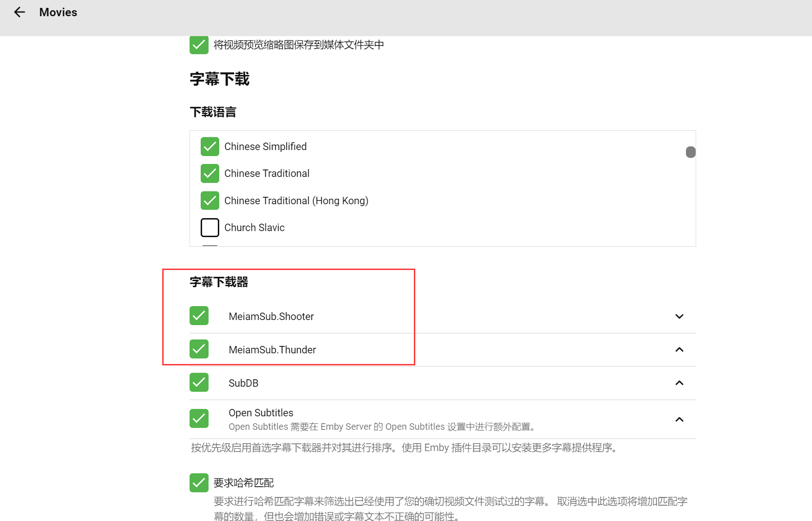812x521 pixels.
Task: Move MeiamSub.Shooter down with chevron
Action: [x=679, y=316]
